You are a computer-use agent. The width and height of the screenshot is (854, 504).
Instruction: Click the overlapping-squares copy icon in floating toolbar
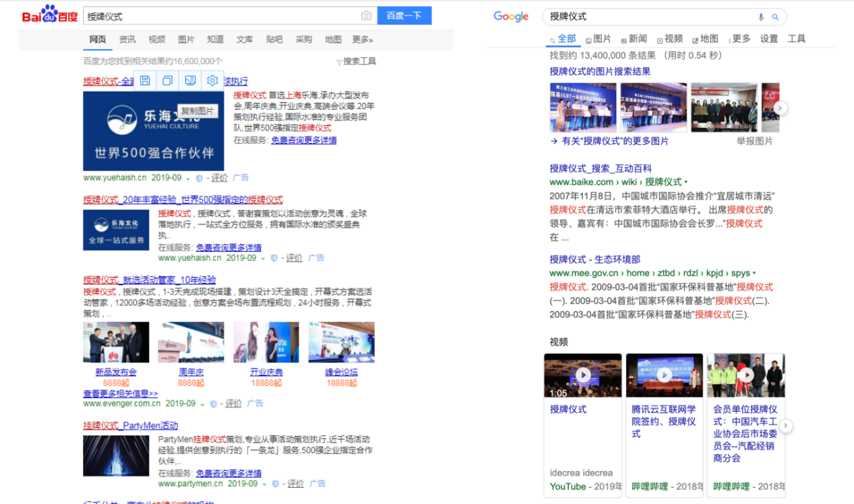167,81
